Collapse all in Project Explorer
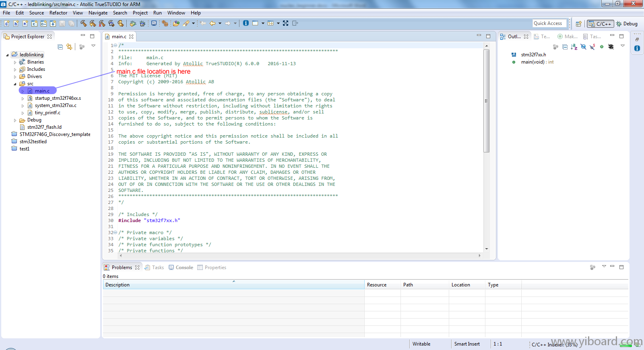This screenshot has height=350, width=644. 60,47
